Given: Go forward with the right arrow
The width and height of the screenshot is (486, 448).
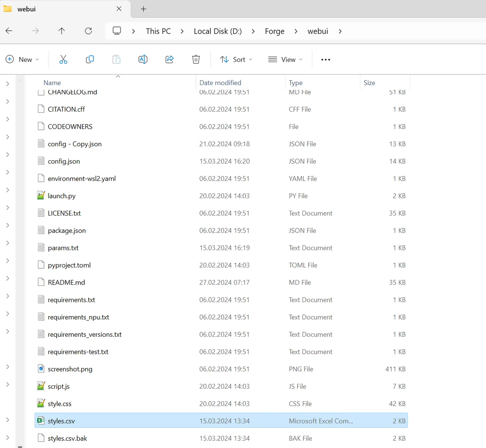Looking at the screenshot, I should click(x=35, y=31).
